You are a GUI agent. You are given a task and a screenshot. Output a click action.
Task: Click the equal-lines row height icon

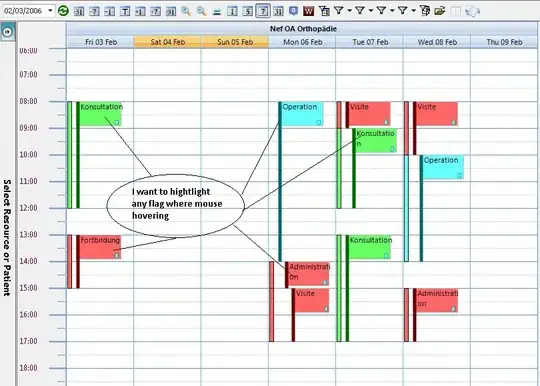pos(217,12)
